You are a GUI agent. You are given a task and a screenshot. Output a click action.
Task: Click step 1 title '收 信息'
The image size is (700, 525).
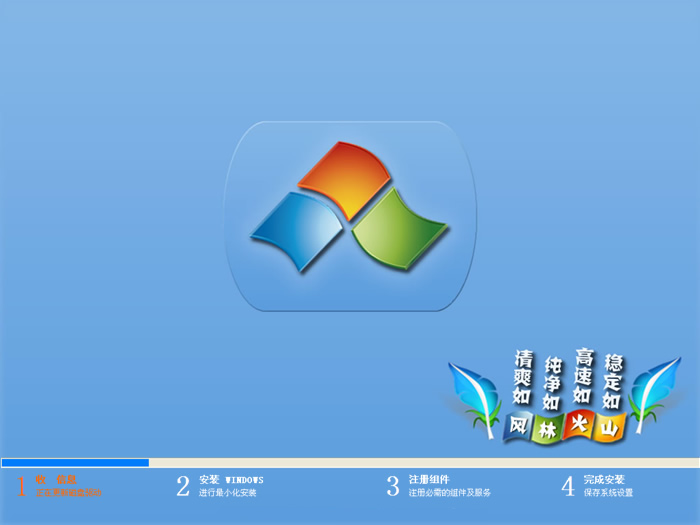click(56, 480)
